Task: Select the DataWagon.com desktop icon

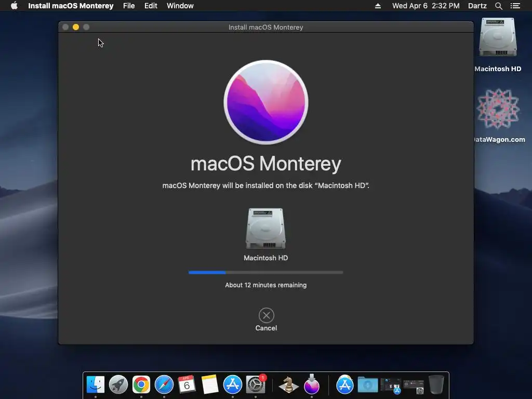Action: click(x=498, y=109)
